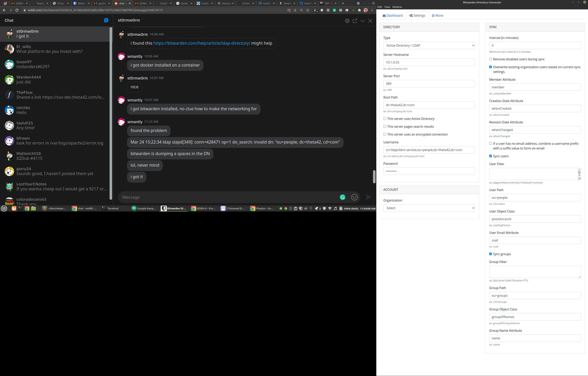
Task: Click the chat message list scrollbar
Action: coord(374,176)
